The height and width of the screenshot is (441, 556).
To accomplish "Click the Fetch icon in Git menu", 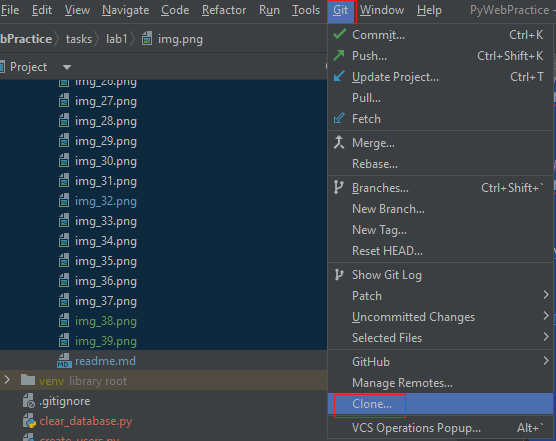I will [x=339, y=118].
